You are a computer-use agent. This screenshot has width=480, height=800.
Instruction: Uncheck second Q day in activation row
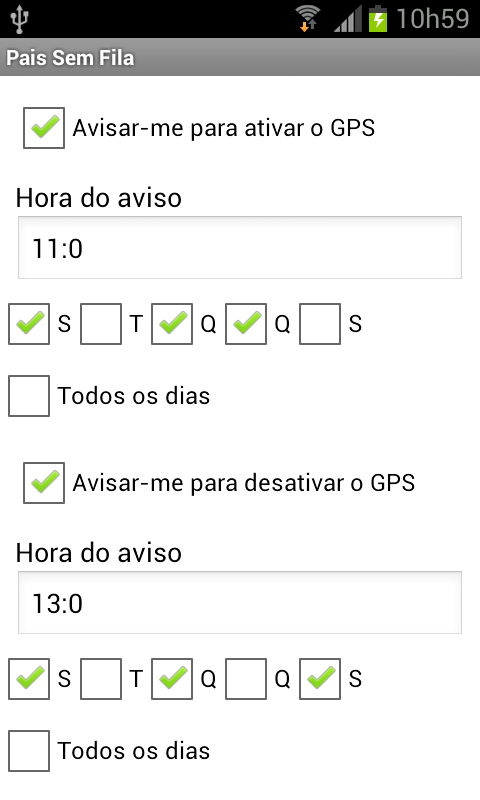click(x=246, y=324)
